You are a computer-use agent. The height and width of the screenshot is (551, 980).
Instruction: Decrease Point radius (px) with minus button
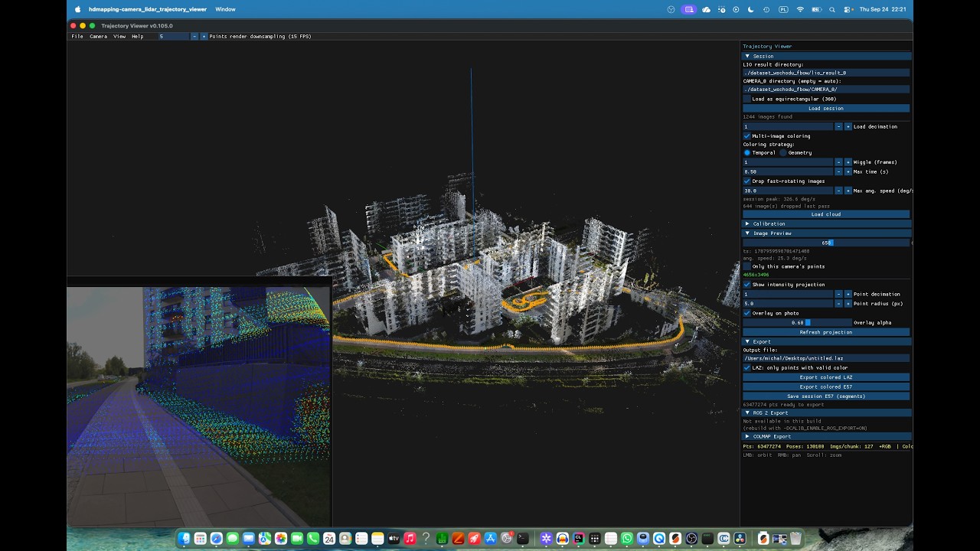pos(838,304)
